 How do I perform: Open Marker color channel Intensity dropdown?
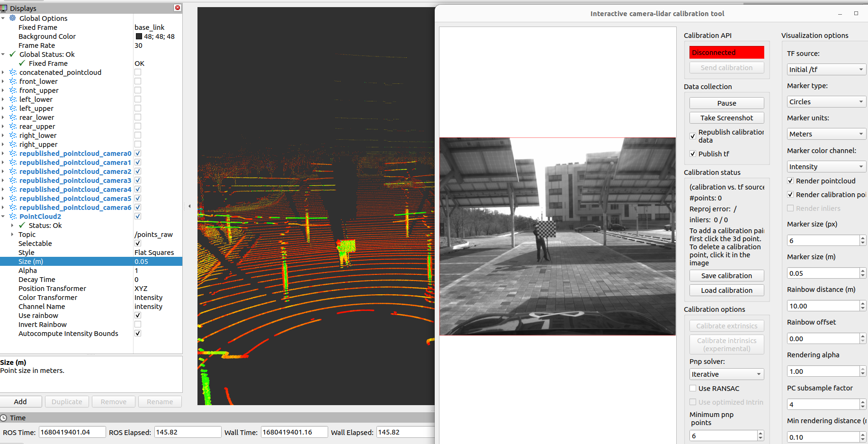826,166
